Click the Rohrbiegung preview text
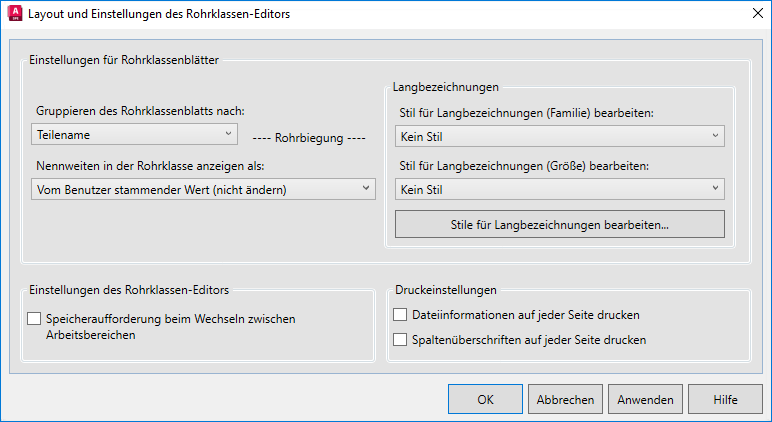This screenshot has width=772, height=422. pyautogui.click(x=309, y=138)
